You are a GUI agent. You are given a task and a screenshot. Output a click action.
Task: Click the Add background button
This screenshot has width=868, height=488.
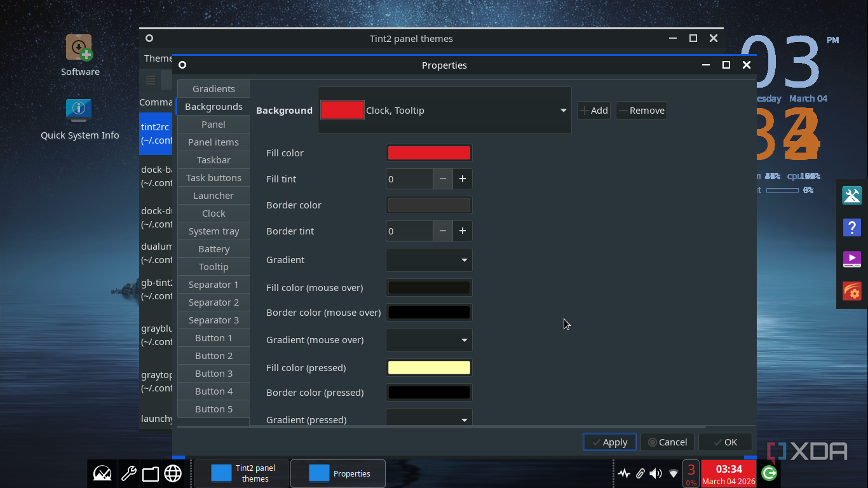tap(593, 111)
